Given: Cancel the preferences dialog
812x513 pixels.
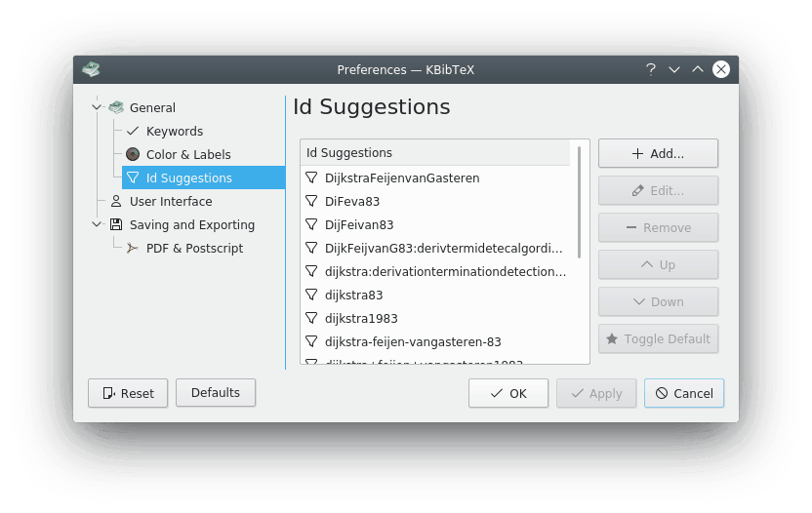Looking at the screenshot, I should pos(684,393).
